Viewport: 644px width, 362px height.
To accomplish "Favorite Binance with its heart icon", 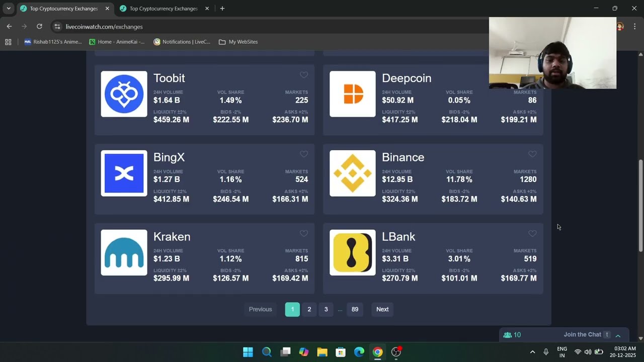I will coord(532,154).
